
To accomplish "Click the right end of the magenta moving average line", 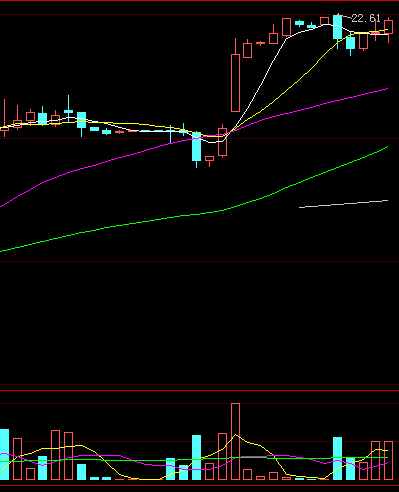I will tap(387, 89).
